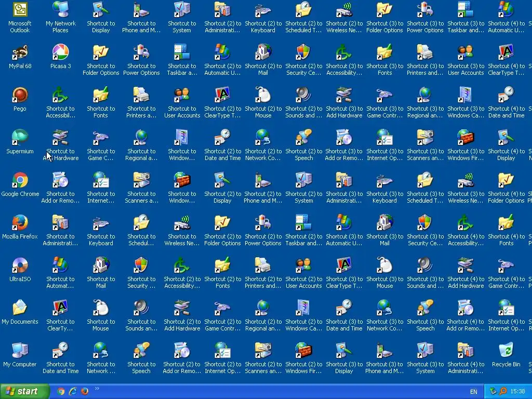Select 'Shortcut (3) to Mail' icon
532x399 pixels.
384,230
